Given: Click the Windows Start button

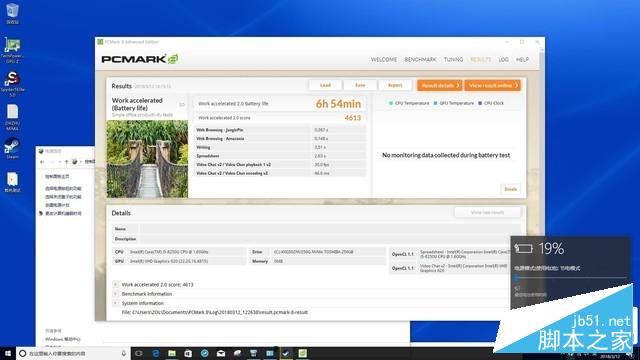Looking at the screenshot, I should (x=7, y=353).
